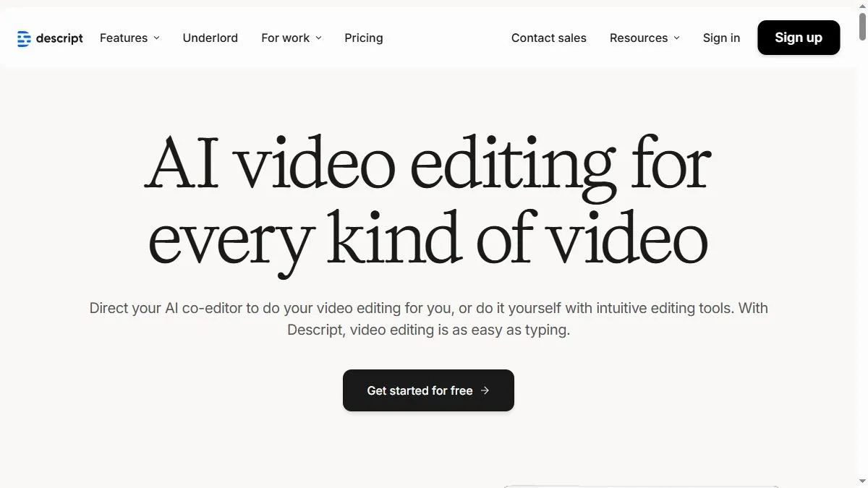Screen dimensions: 868x488
Task: Open the For work menu
Action: click(x=292, y=38)
